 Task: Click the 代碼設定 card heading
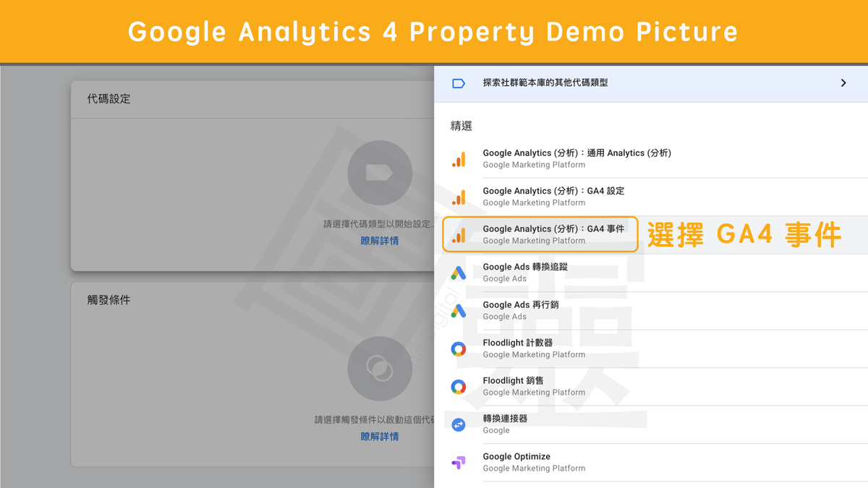point(109,99)
